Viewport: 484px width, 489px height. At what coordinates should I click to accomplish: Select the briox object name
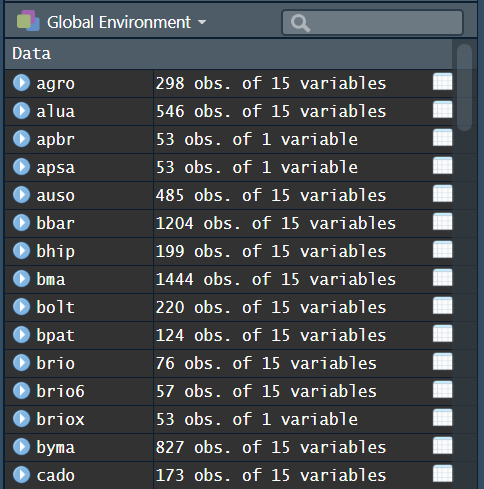point(60,419)
